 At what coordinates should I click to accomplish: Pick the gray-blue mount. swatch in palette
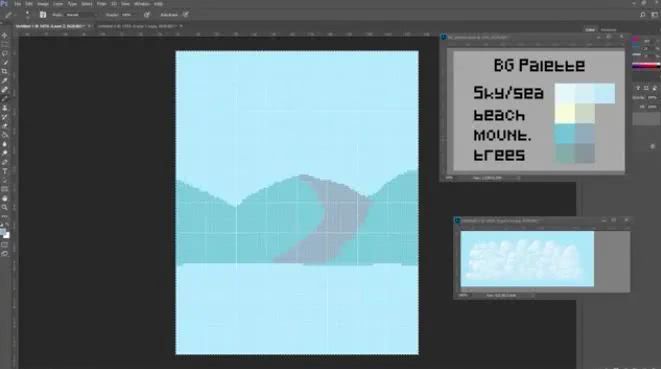[x=585, y=134]
